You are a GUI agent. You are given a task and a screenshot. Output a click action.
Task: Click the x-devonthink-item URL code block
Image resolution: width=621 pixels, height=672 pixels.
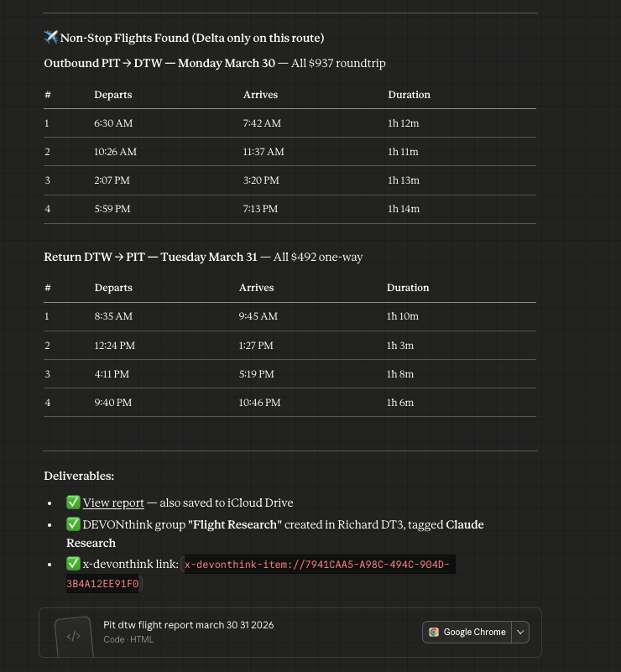coord(319,565)
